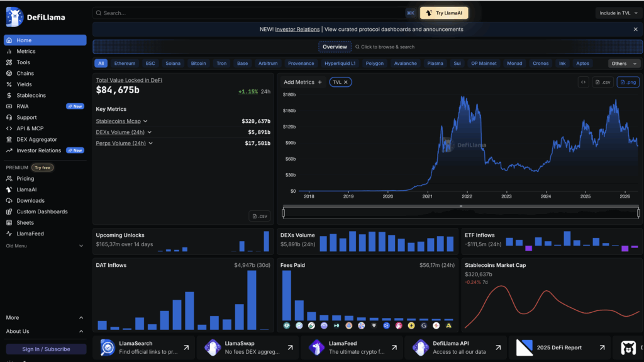Expand the Others chains dropdown
The image size is (644, 362).
tap(624, 64)
